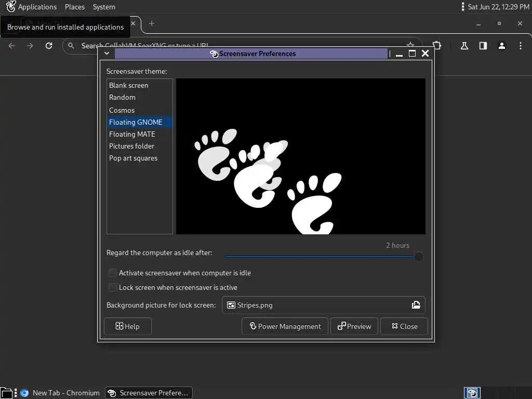Preview the selected screensaver
Viewport: 532px width, 399px height.
point(354,326)
